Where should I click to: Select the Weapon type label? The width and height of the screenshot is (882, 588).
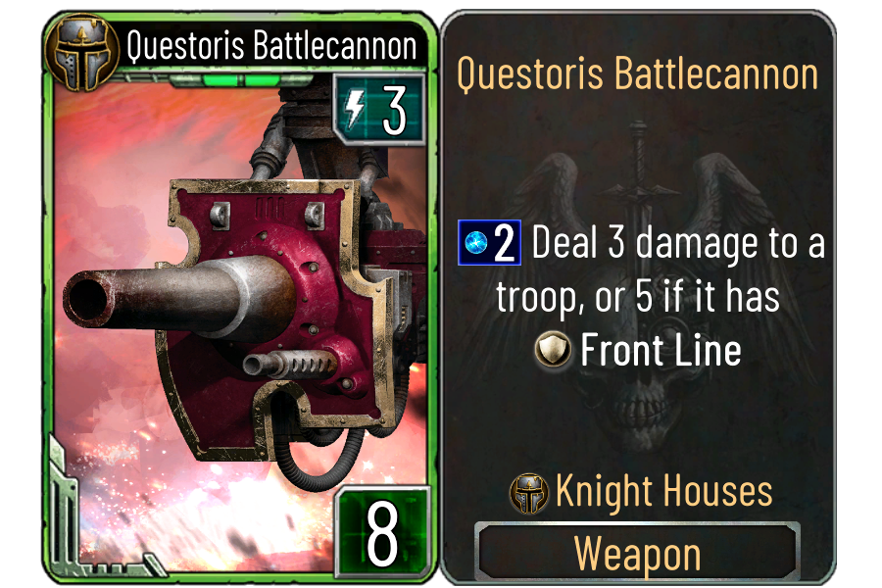click(637, 554)
